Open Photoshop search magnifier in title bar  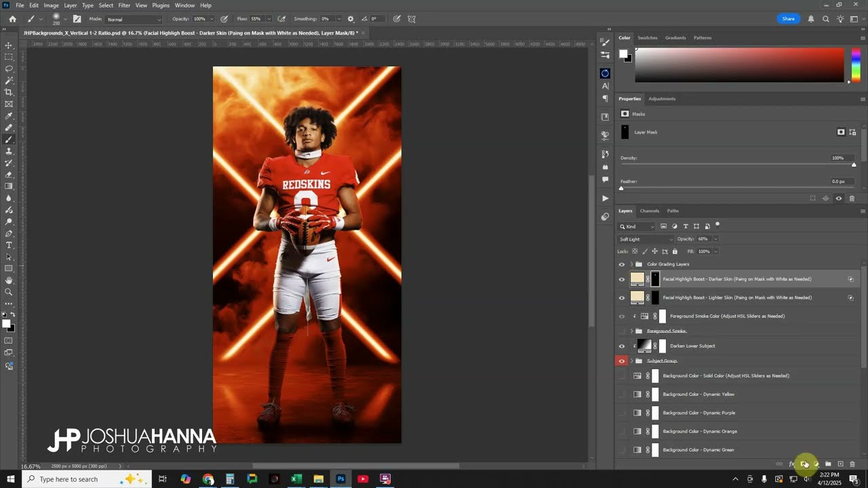[826, 19]
